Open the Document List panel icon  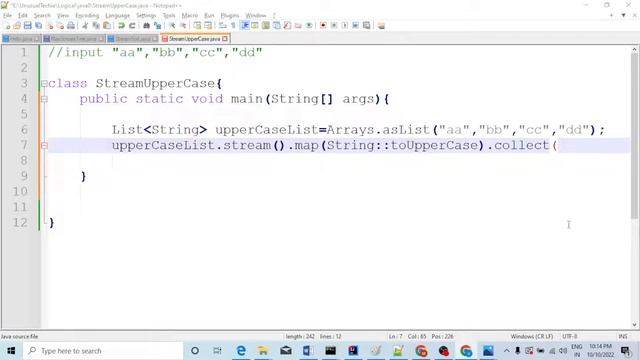click(277, 25)
